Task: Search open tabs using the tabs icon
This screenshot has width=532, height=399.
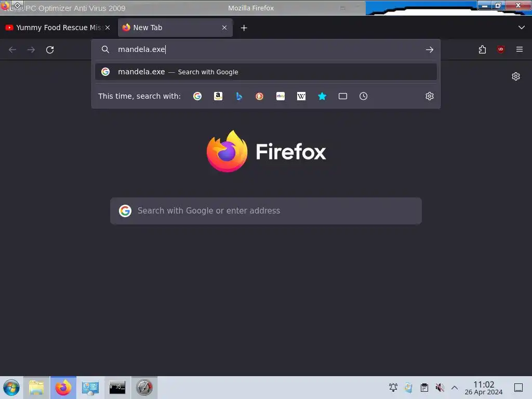Action: [x=343, y=96]
